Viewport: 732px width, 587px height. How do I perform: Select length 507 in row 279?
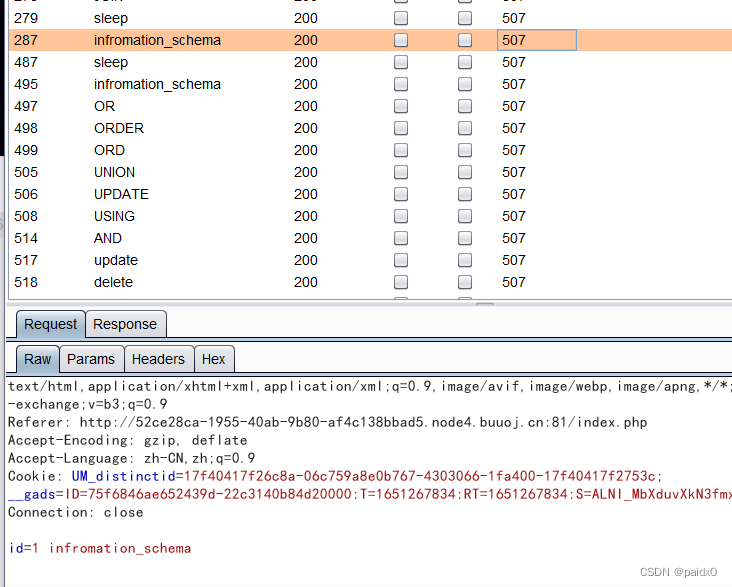[514, 18]
